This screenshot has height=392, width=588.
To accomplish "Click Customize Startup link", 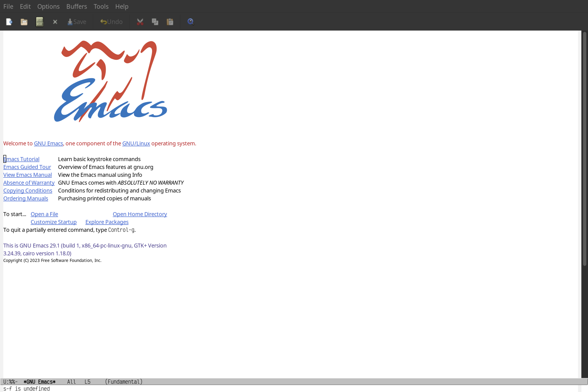I will [x=53, y=222].
